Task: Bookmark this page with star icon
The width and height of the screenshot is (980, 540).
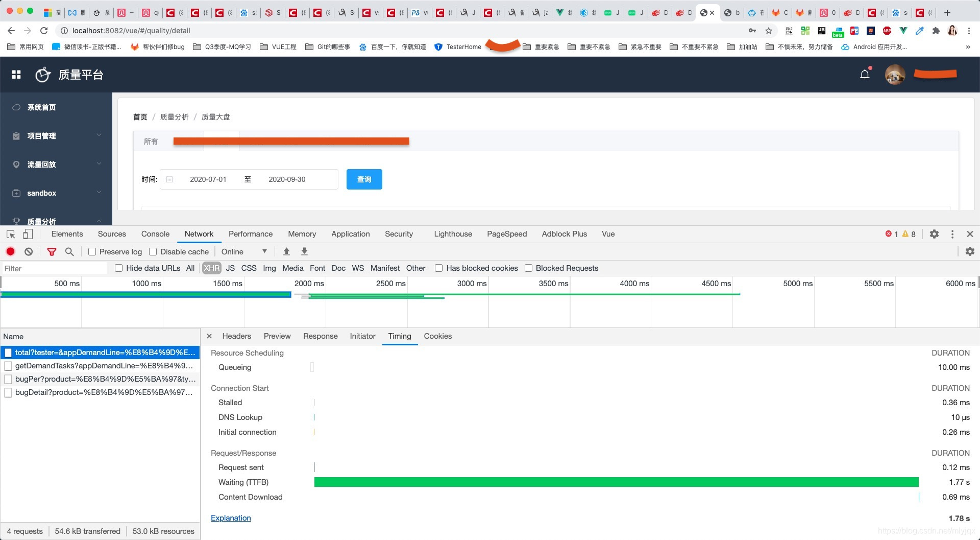Action: point(769,31)
